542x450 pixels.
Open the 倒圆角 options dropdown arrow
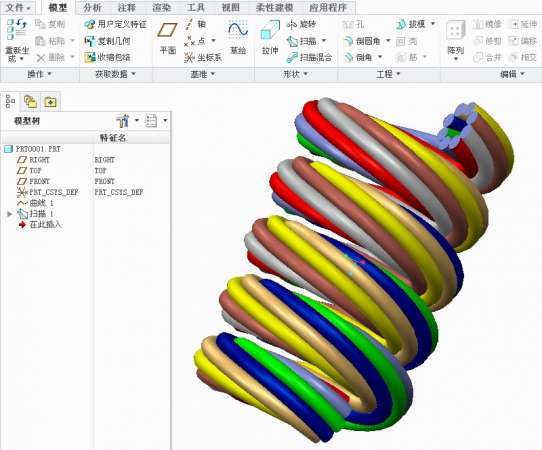(x=388, y=41)
